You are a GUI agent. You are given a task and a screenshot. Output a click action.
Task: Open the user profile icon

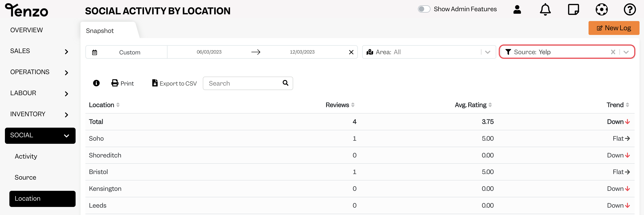click(x=517, y=9)
